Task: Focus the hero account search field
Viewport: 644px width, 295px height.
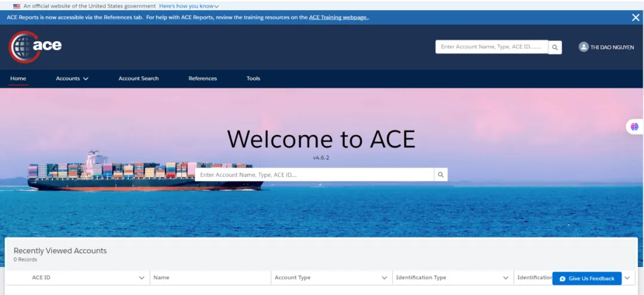Action: 315,175
